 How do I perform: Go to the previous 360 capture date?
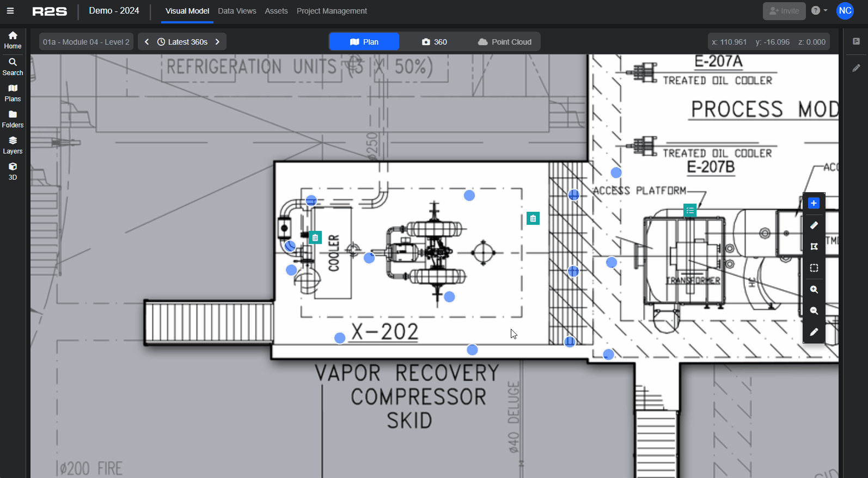146,42
